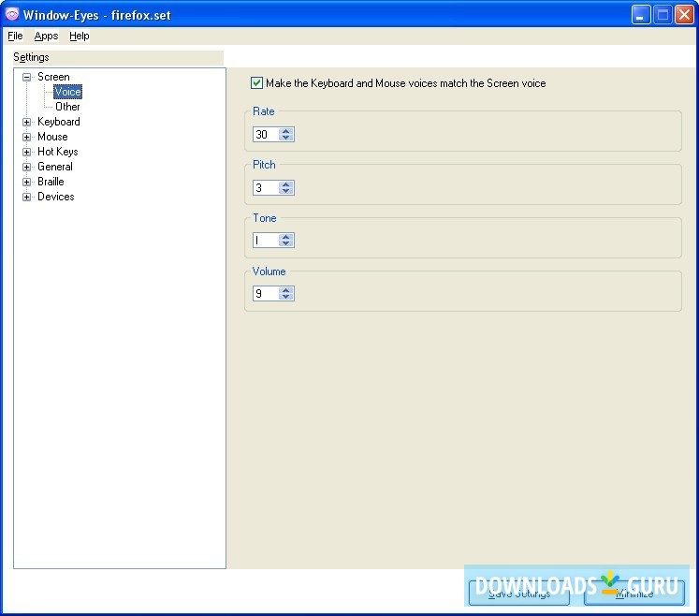Click the Window-Eyes app icon in title bar

pyautogui.click(x=11, y=15)
